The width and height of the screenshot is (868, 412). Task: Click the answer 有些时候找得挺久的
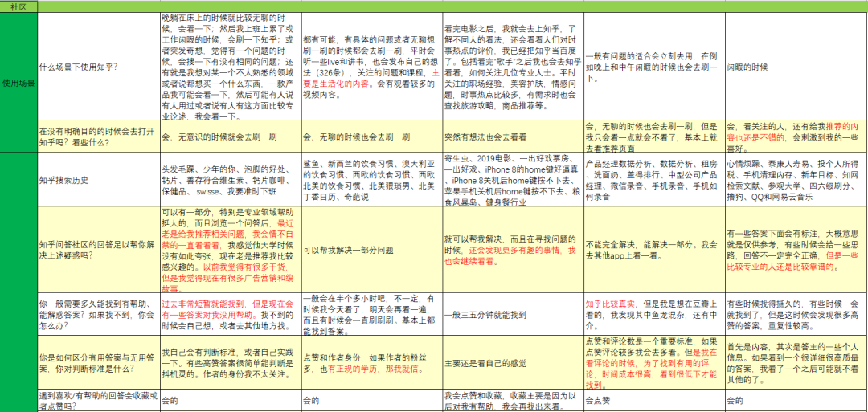click(796, 315)
